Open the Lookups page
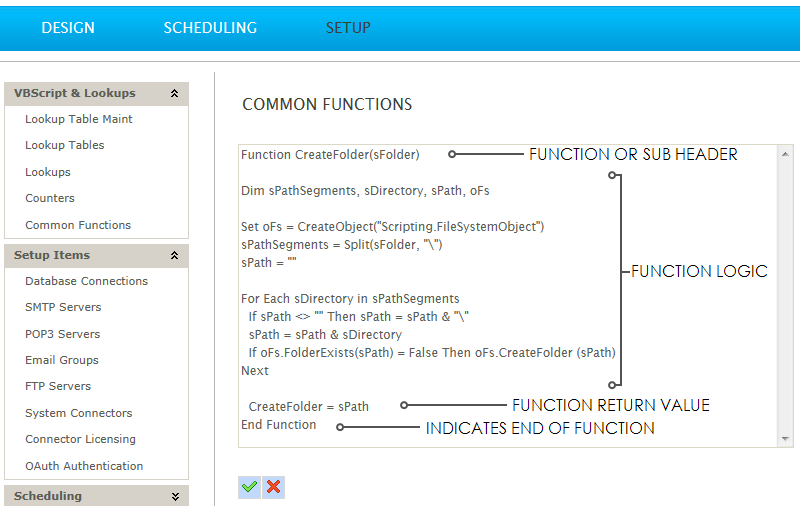This screenshot has width=800, height=506. point(48,172)
